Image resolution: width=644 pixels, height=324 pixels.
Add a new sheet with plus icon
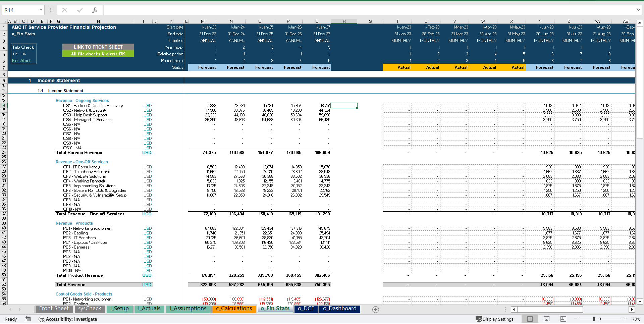click(376, 310)
